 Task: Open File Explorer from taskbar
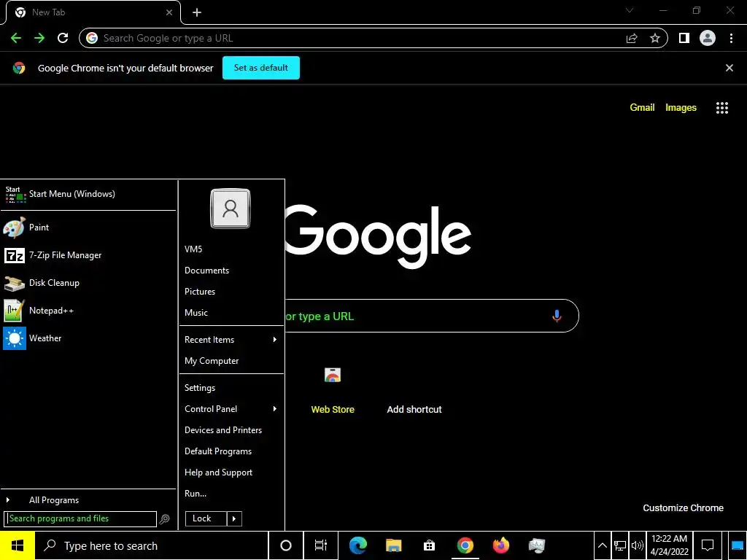pos(393,545)
